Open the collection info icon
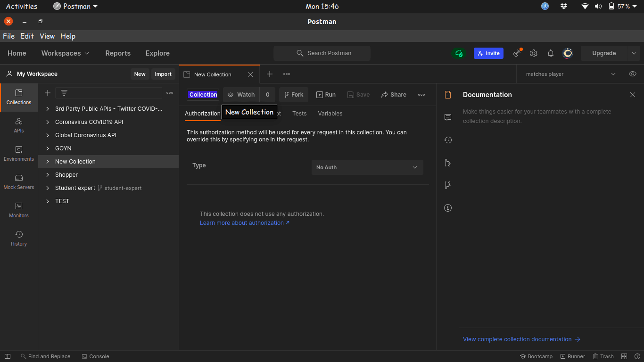 448,208
